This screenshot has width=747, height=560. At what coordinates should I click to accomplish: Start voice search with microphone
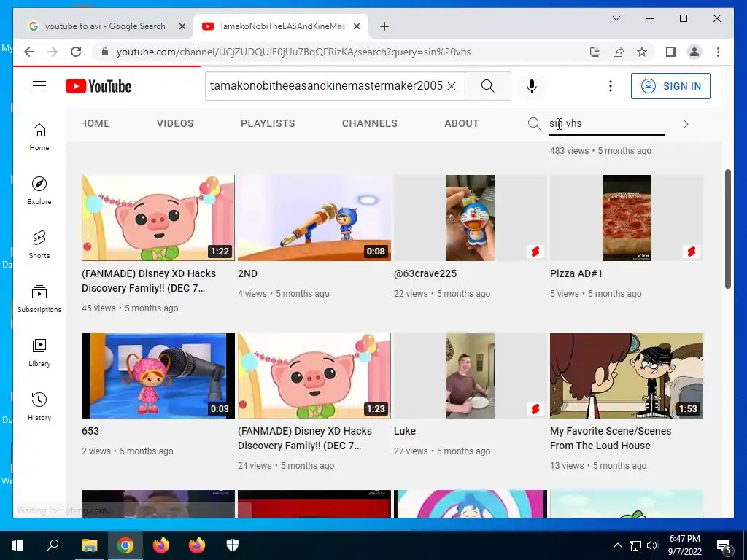[532, 86]
